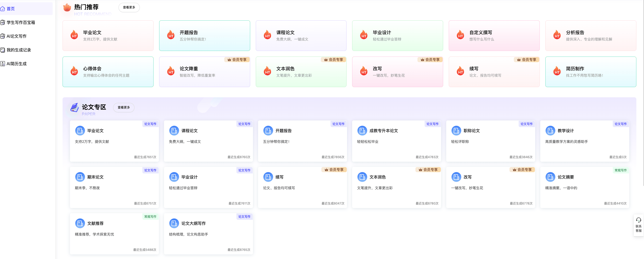Image resolution: width=644 pixels, height=259 pixels.
Task: Click the flame icon on hot 课程论文 card
Action: pyautogui.click(x=267, y=35)
